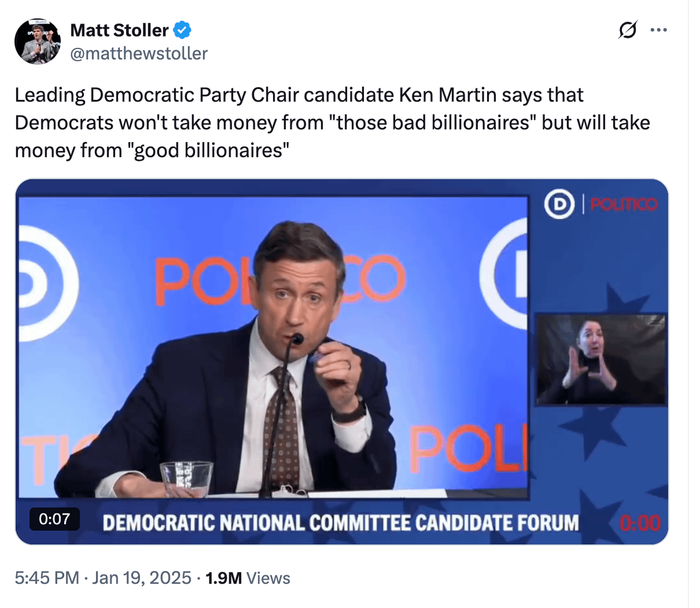Click the microphone in the video frame
Viewport: 700px width, 608px height.
pos(297,339)
